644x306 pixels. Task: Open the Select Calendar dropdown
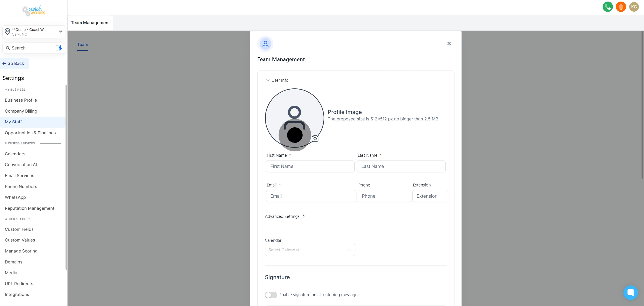coord(310,250)
